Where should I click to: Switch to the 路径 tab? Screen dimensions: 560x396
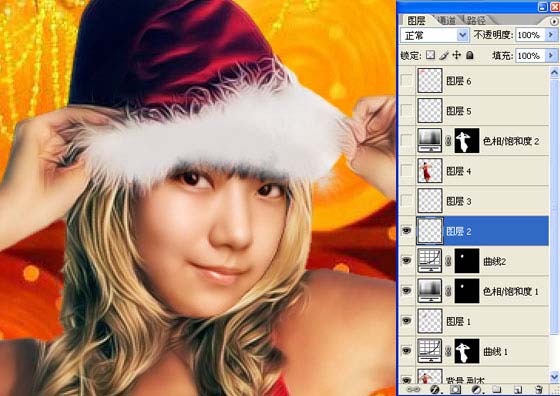click(476, 20)
